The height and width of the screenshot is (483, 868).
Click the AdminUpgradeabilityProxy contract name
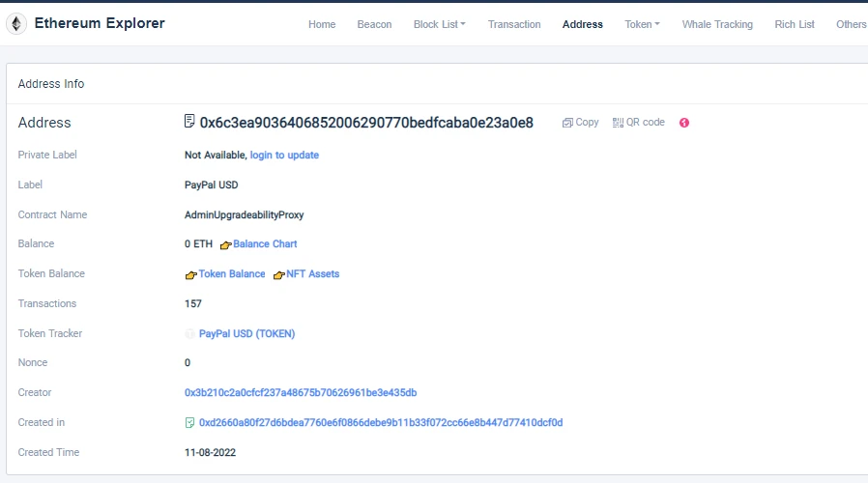[245, 214]
